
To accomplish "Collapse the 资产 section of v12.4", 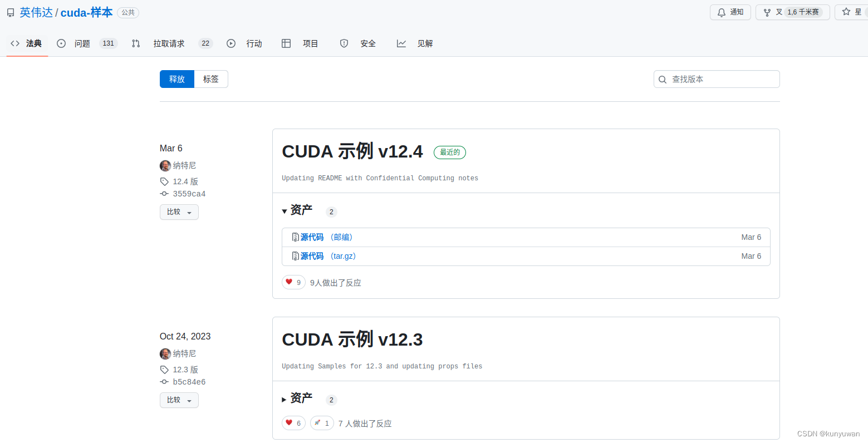I will point(297,210).
